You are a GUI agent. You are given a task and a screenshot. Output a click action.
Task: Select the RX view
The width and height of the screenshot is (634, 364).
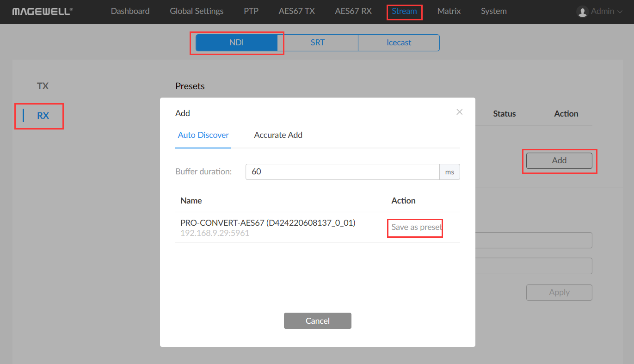point(42,116)
